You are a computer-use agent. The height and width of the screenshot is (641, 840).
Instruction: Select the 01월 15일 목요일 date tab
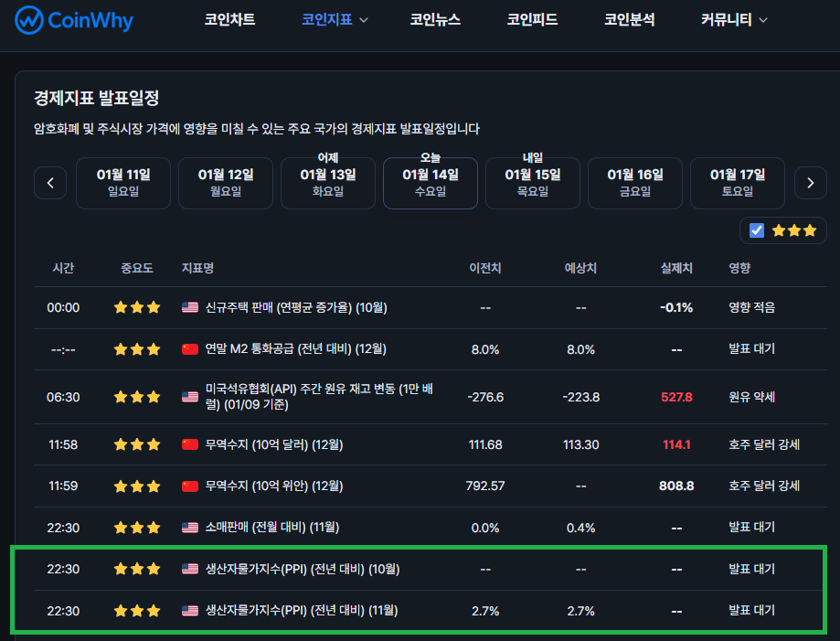tap(532, 183)
